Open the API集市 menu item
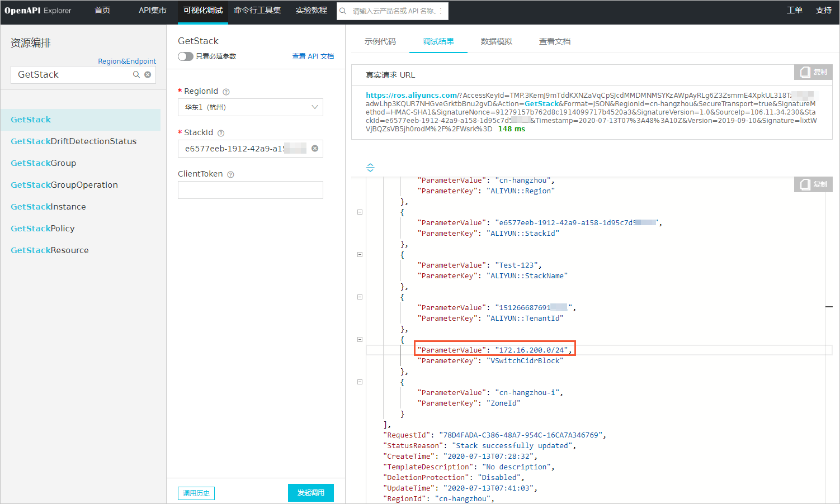This screenshot has height=504, width=840. (153, 11)
